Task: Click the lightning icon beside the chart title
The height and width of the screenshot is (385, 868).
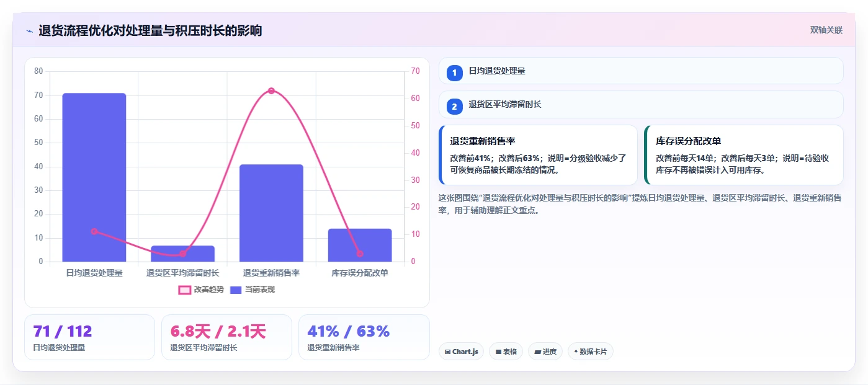Action: click(x=29, y=30)
